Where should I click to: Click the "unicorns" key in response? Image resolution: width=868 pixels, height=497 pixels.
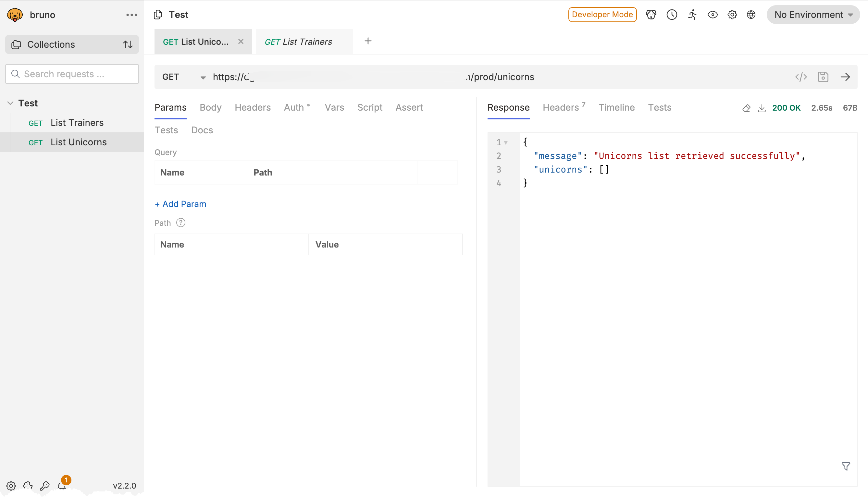[x=560, y=169]
